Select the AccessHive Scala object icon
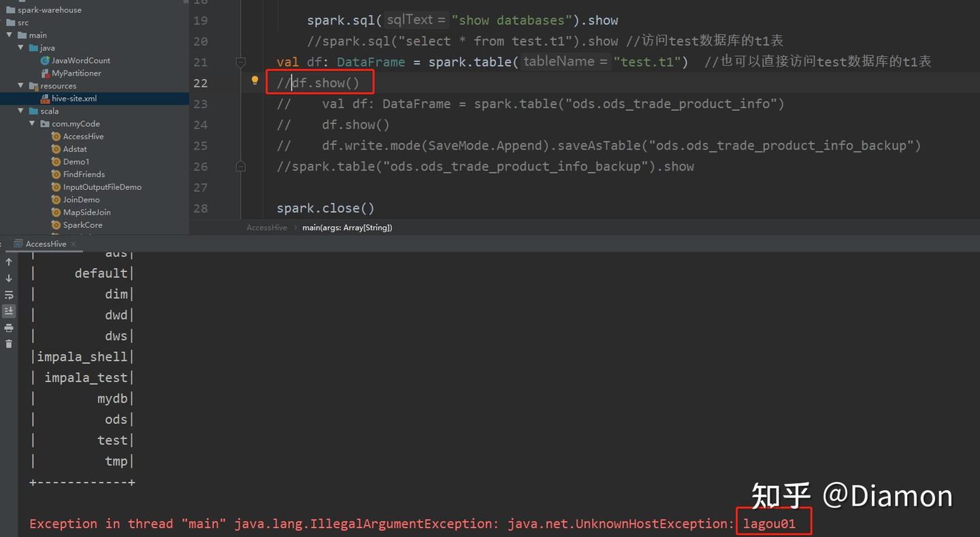This screenshot has width=980, height=537. [56, 136]
